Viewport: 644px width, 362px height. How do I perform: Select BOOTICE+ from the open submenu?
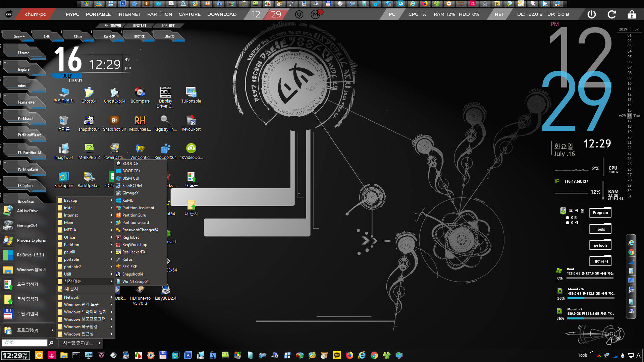tap(141, 171)
